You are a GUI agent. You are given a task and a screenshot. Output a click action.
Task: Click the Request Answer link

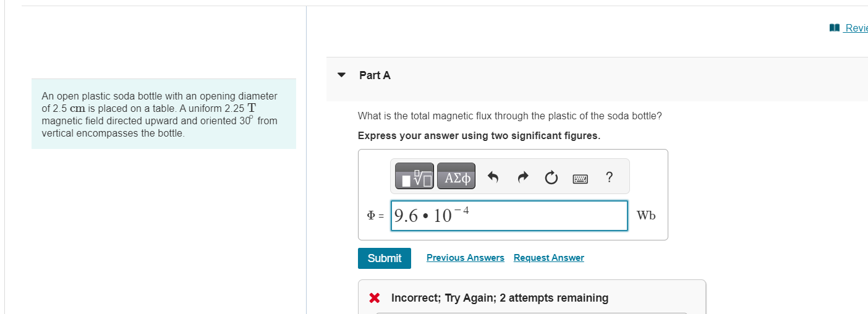(548, 258)
